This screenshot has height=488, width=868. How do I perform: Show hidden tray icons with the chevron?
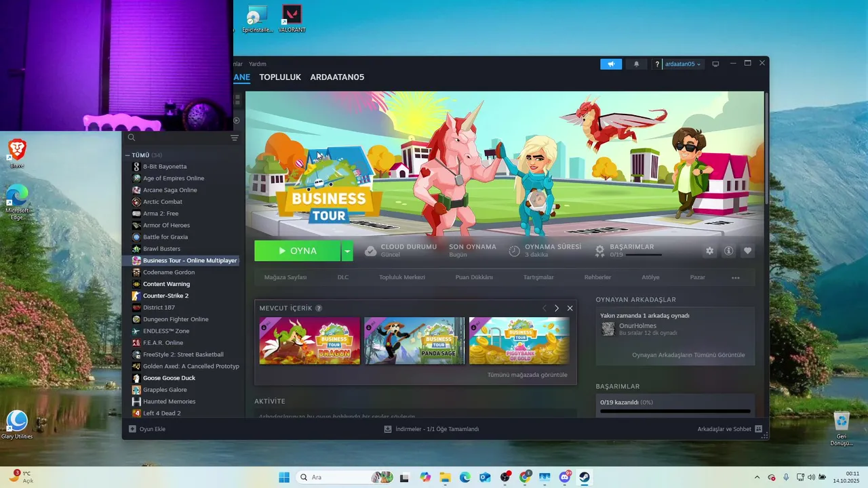[x=757, y=477]
